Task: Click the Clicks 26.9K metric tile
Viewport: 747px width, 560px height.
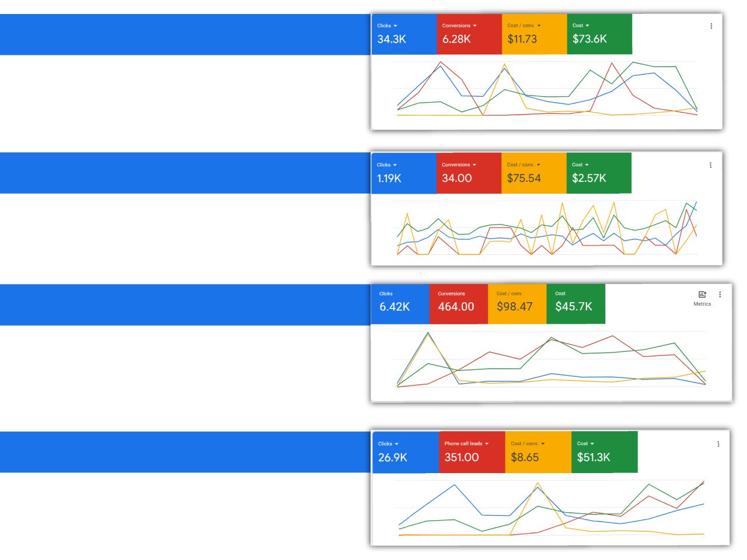Action: [x=405, y=452]
